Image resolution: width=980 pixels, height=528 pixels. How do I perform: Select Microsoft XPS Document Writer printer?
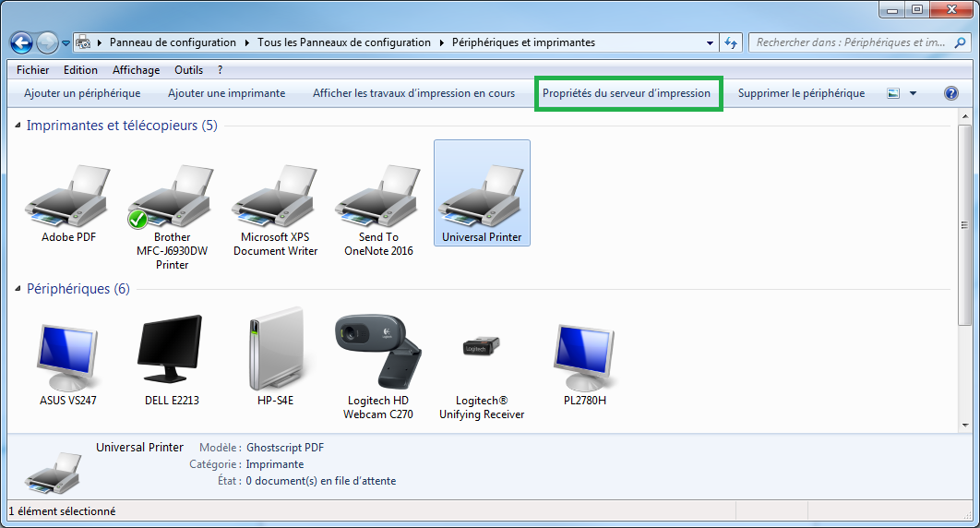[x=275, y=197]
